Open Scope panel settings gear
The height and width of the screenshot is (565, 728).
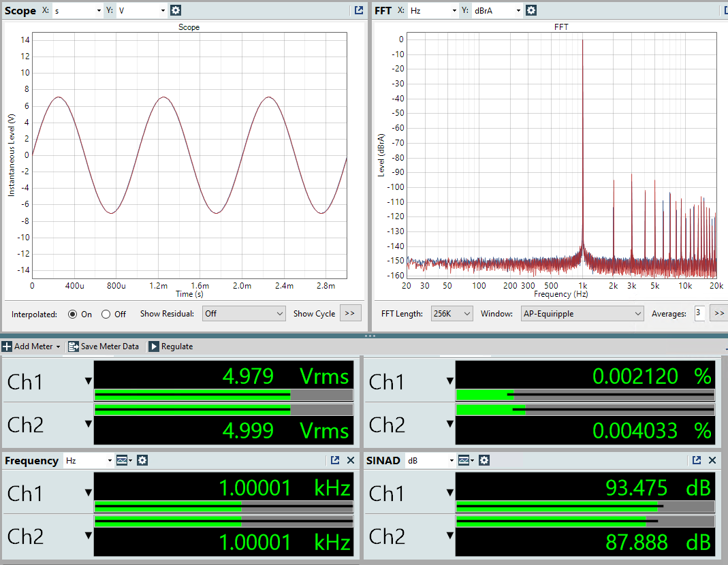pos(176,10)
